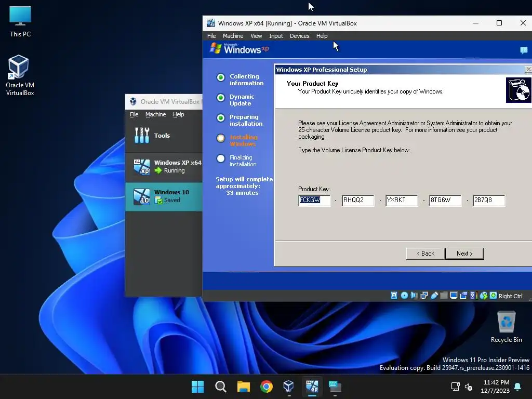Click the VirtualBox Manager taskbar icon
The width and height of the screenshot is (532, 399).
tap(289, 387)
